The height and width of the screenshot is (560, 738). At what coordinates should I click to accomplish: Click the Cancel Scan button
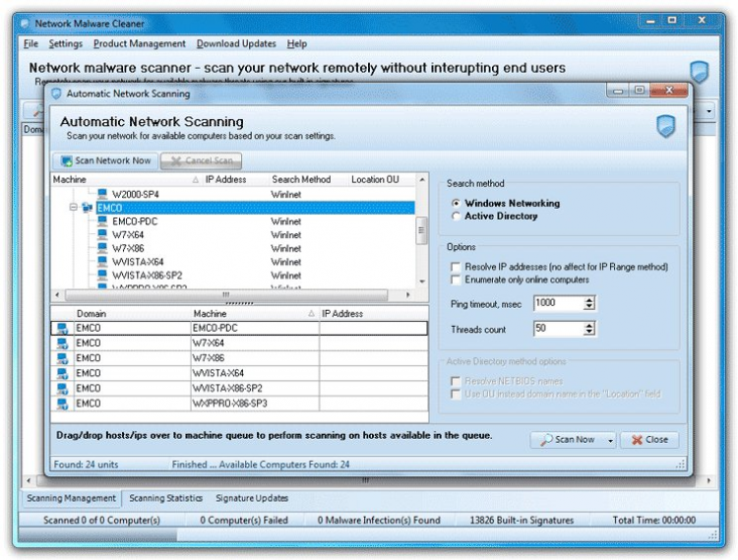coord(201,161)
